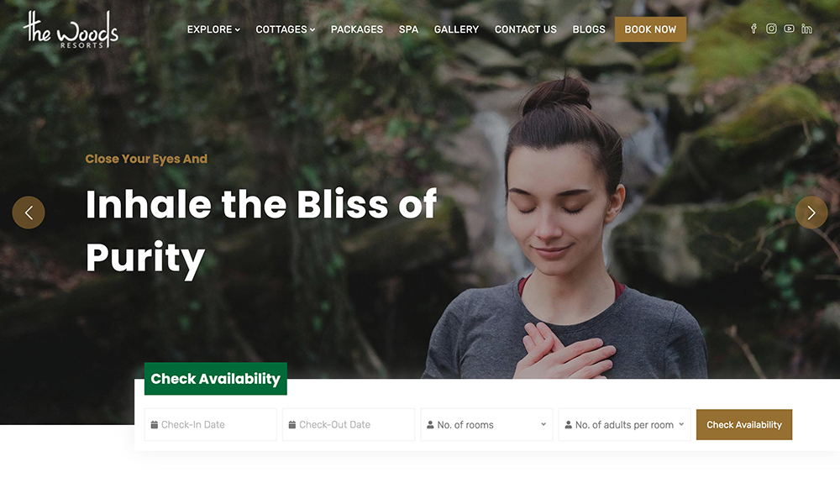Open the No. of adults per room dropdown
This screenshot has width=840, height=504.
point(625,425)
